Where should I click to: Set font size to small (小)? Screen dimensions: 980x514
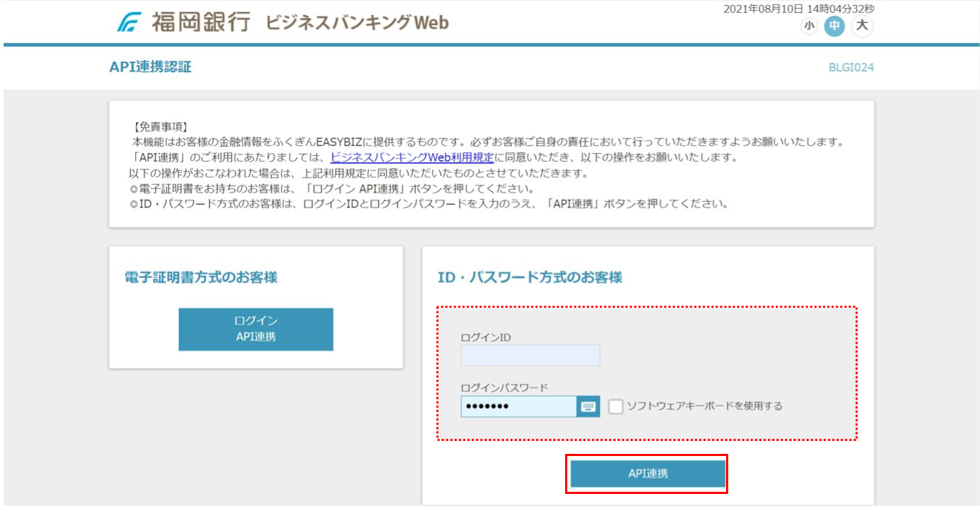coord(809,26)
